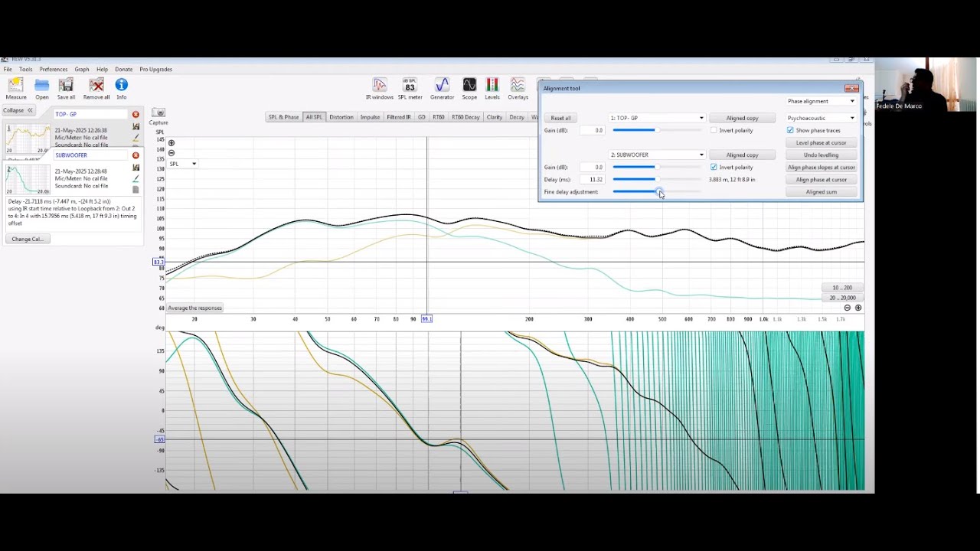Click the Delay (ms) input field
980x551 pixels.
point(592,180)
